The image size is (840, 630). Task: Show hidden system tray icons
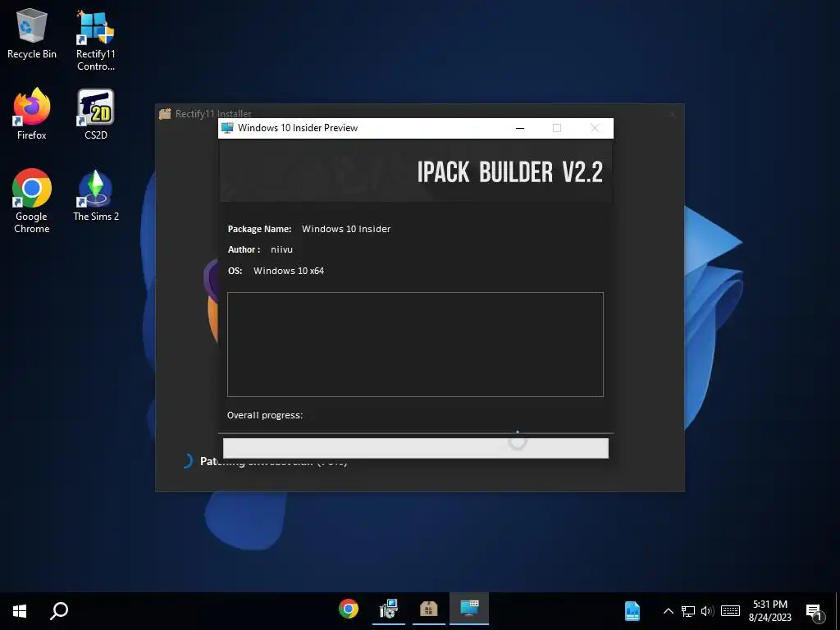668,611
